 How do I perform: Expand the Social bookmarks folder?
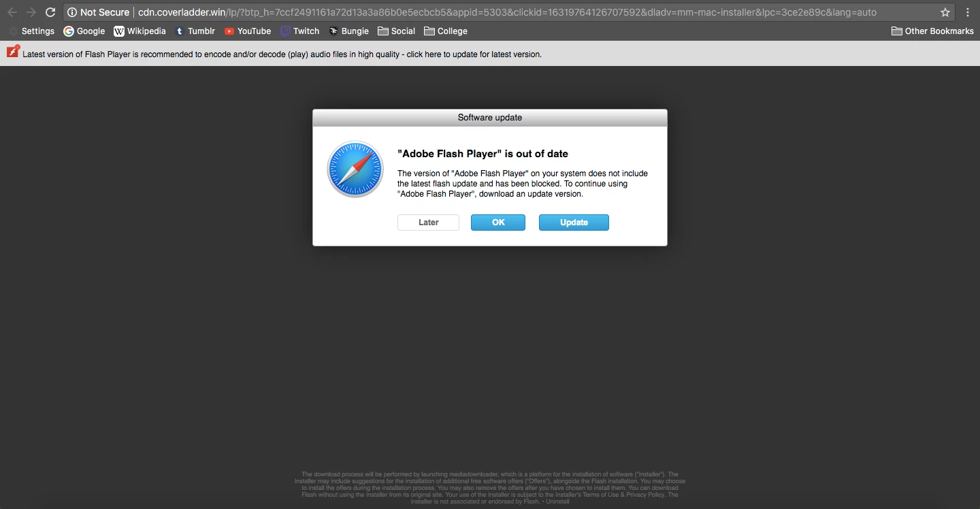pos(396,31)
